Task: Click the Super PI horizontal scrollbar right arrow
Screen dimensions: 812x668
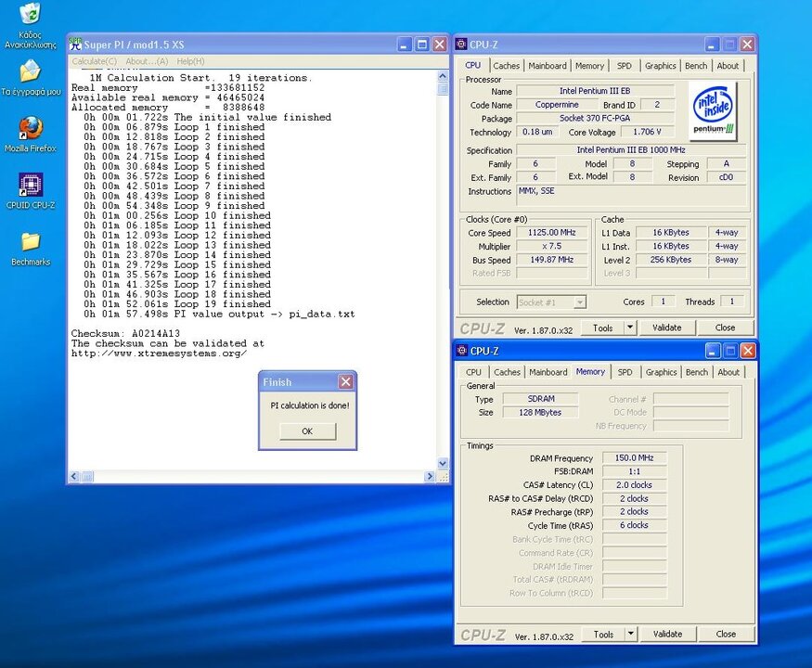Action: pos(430,476)
